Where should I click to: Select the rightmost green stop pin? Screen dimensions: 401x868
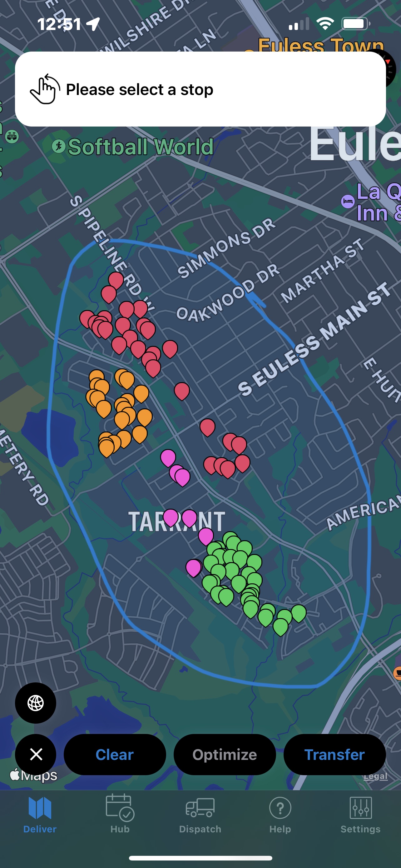(x=299, y=612)
